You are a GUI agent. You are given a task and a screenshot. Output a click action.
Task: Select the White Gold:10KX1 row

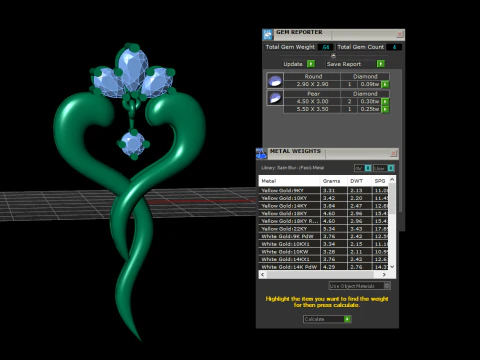click(324, 244)
